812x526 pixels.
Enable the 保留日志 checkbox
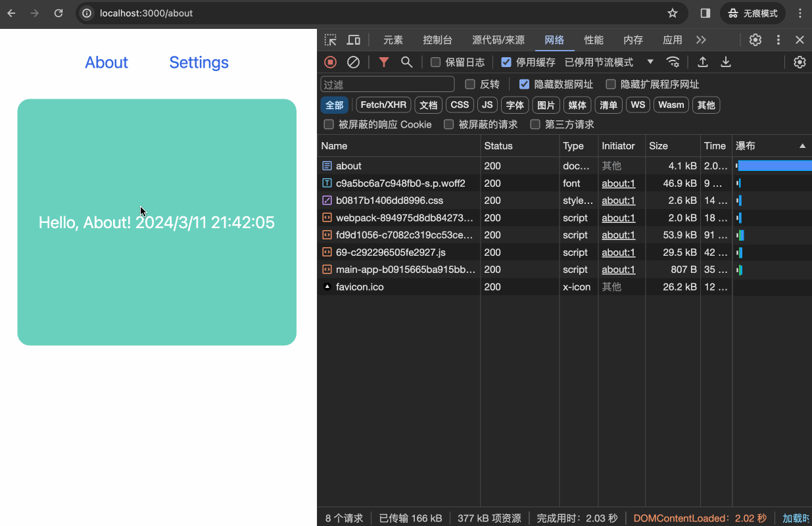click(435, 62)
